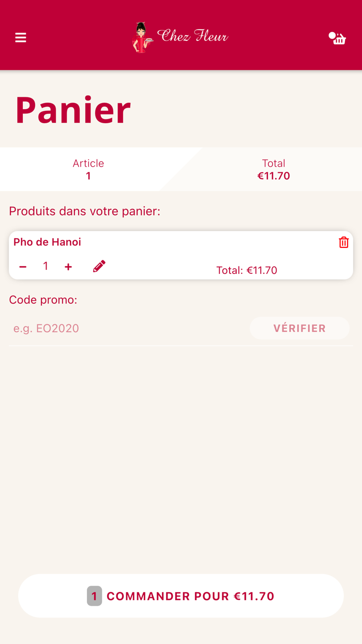Click the Panier page title

click(73, 109)
